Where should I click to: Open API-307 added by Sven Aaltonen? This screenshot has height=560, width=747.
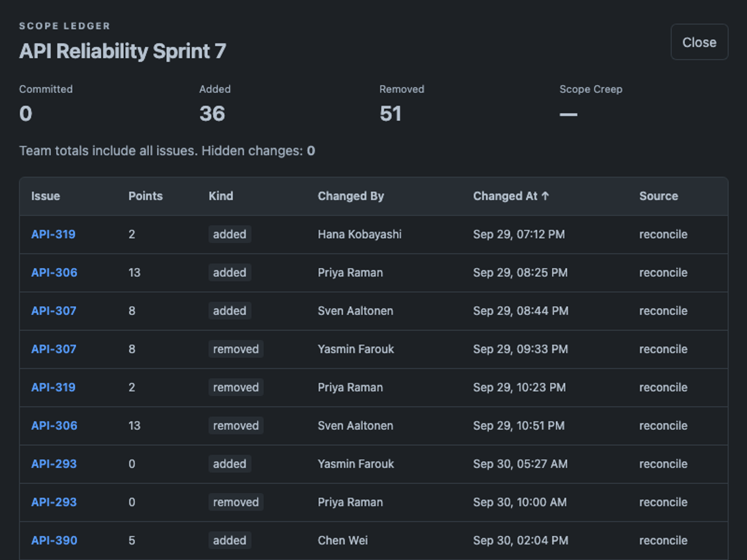pos(54,311)
